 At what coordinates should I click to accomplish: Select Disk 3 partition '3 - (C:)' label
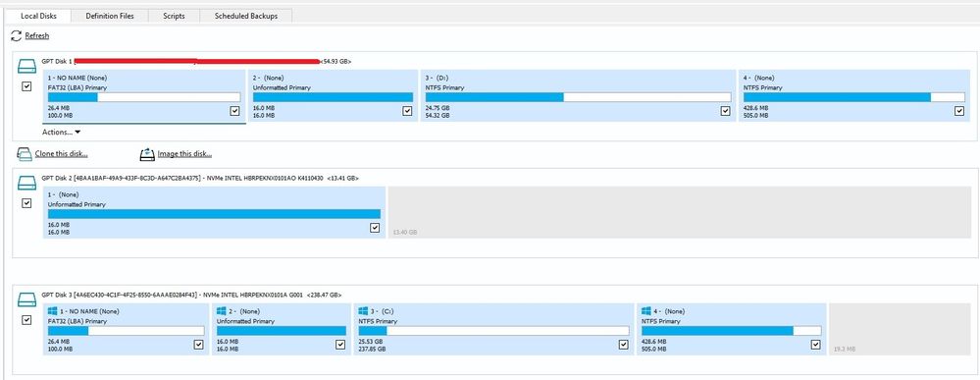tap(382, 311)
